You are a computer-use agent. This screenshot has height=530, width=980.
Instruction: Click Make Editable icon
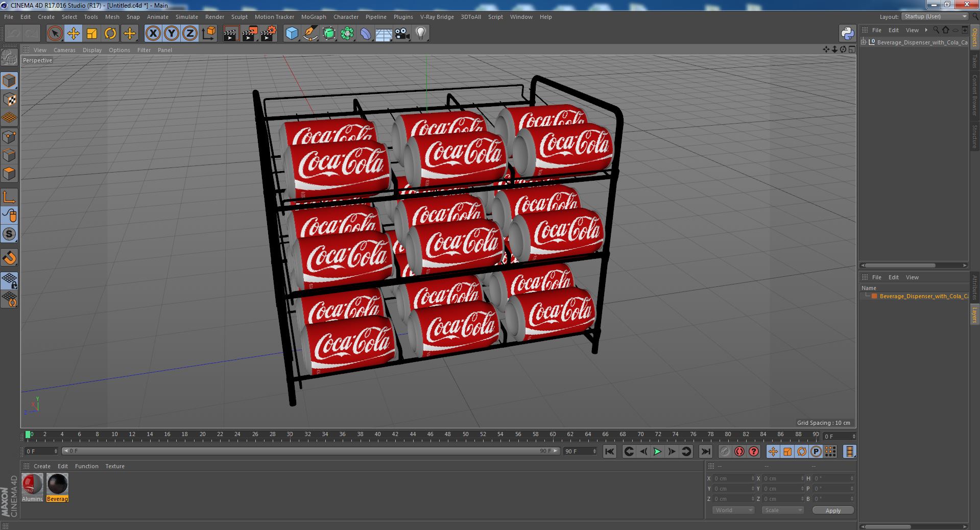click(9, 58)
